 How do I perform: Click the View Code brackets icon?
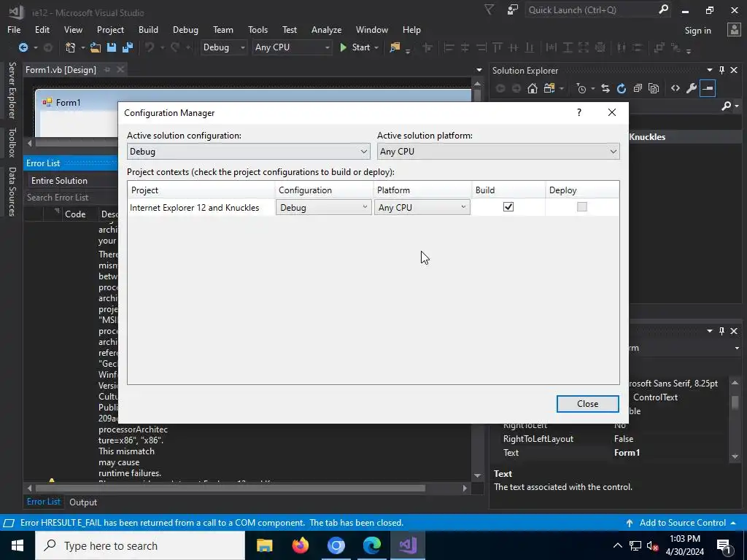coord(676,88)
